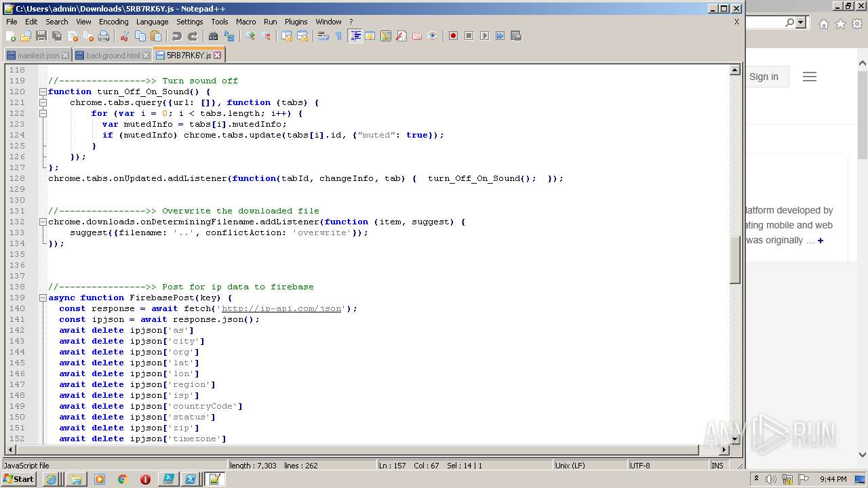Open the Language menu
The image size is (868, 488).
(x=152, y=22)
